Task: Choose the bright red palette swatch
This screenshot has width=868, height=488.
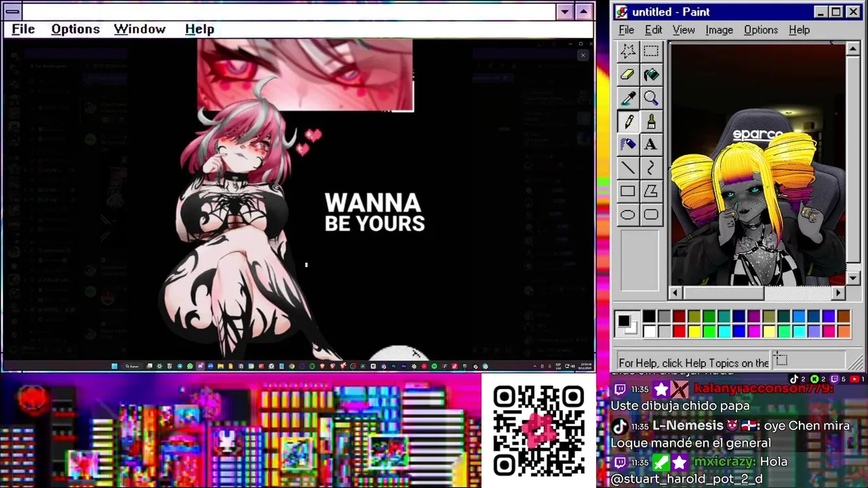Action: point(679,331)
